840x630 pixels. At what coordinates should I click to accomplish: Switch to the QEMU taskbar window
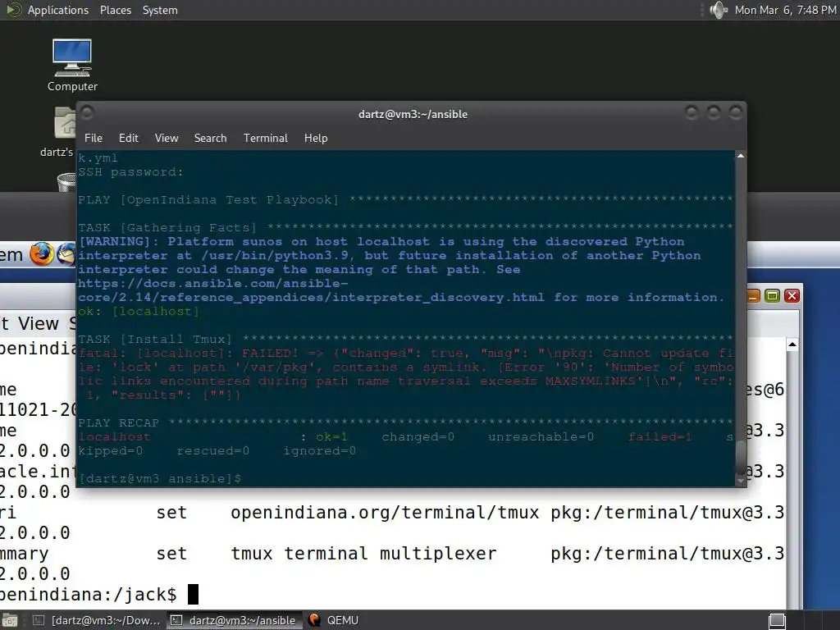(333, 620)
